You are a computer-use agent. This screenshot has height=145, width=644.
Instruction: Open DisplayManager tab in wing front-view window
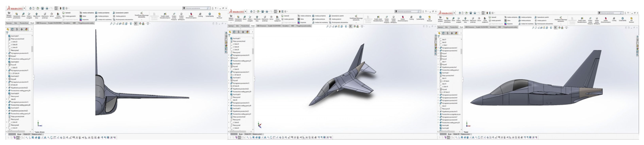click(26, 29)
